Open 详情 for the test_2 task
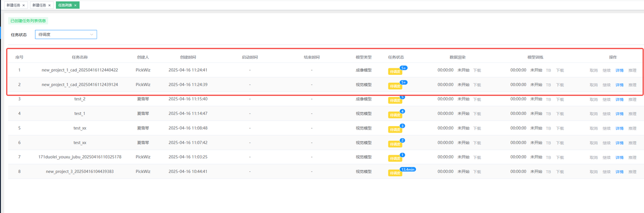The image size is (644, 213). tap(619, 99)
